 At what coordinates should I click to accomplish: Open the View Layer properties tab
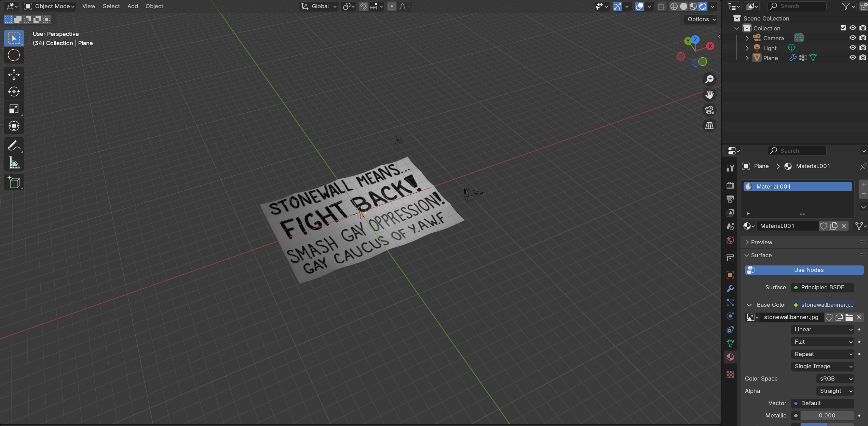click(x=730, y=212)
